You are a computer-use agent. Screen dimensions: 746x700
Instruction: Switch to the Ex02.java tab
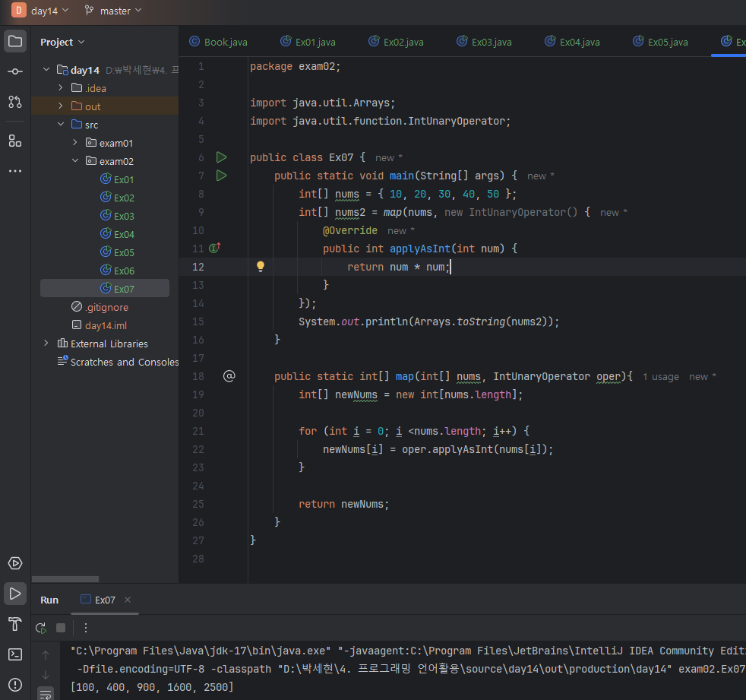point(396,42)
